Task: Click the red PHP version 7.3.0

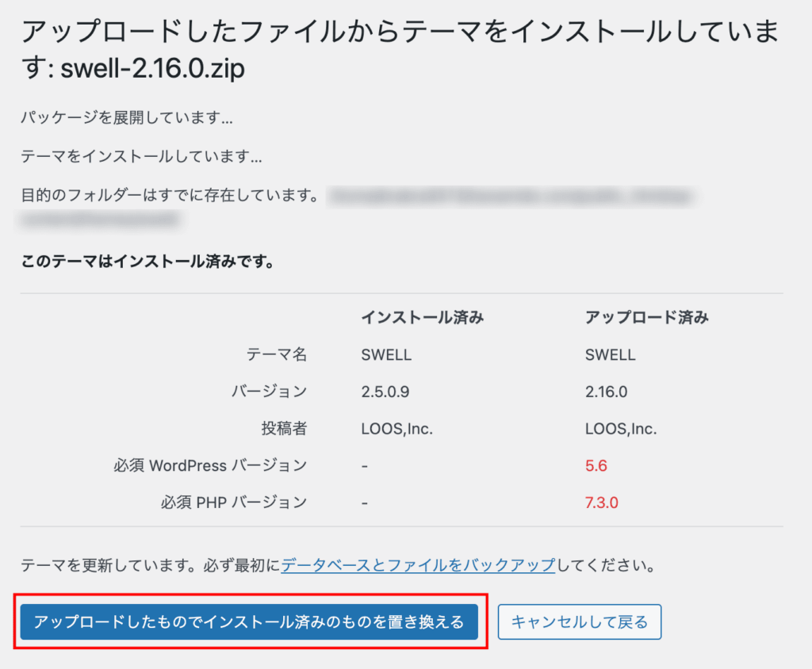Action: point(602,502)
